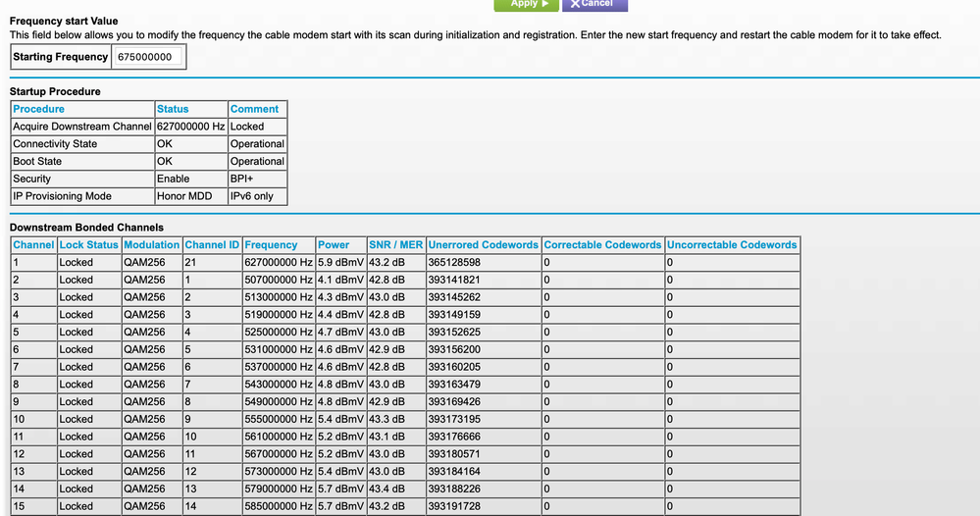Click the Honor MDD status value
980x516 pixels.
[184, 196]
